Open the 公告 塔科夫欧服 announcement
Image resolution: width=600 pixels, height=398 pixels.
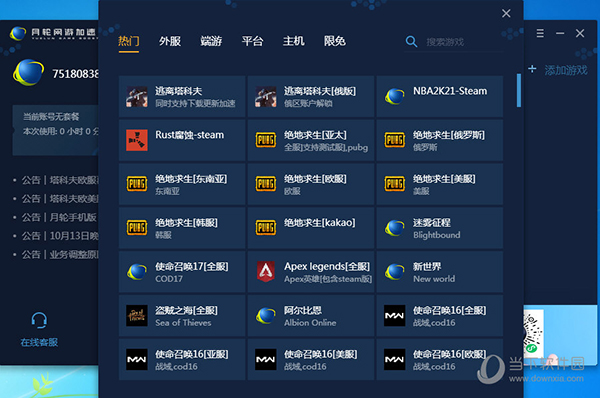60,180
